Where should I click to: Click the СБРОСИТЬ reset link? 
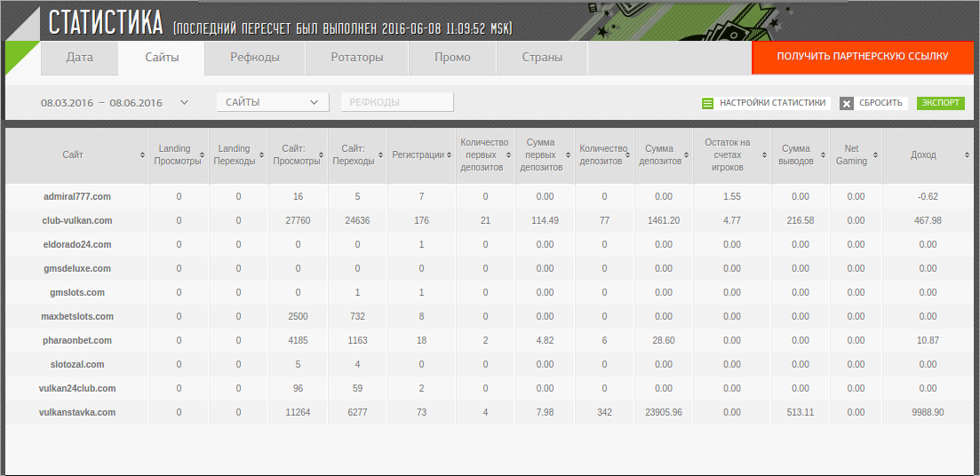[880, 103]
